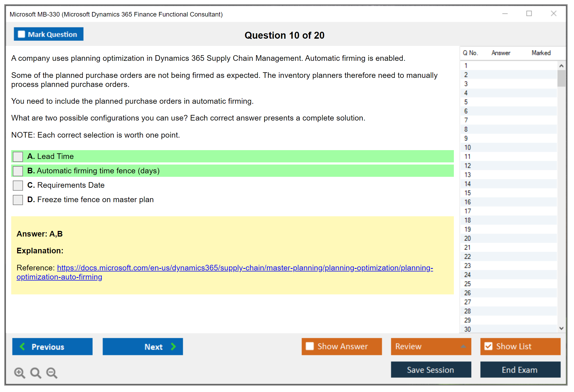Viewport: 574px width, 392px height.
Task: Tick option D Freeze time fence
Action: pyautogui.click(x=18, y=200)
